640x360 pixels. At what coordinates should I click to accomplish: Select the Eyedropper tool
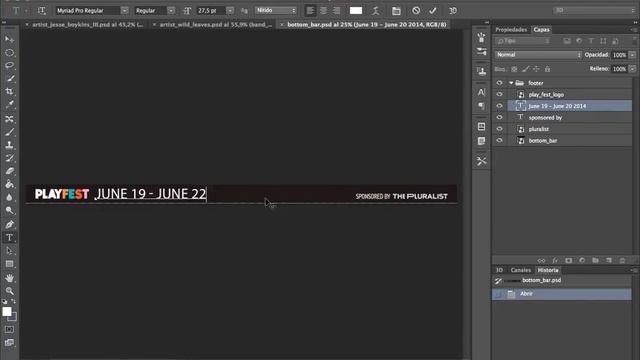pyautogui.click(x=9, y=105)
